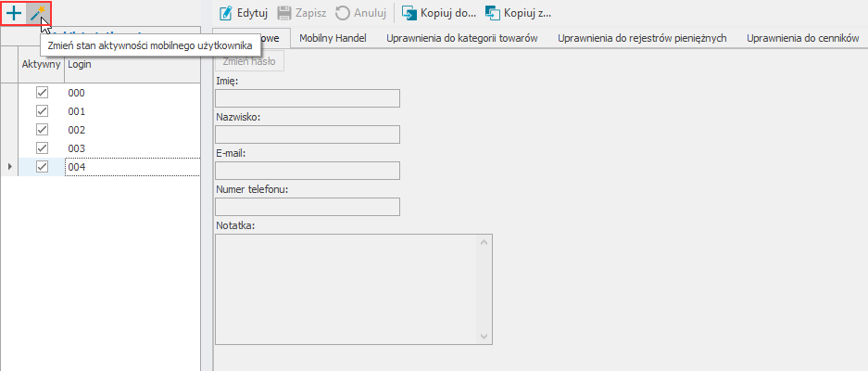Uncheck Aktywny checkbox for login 000

pos(42,94)
